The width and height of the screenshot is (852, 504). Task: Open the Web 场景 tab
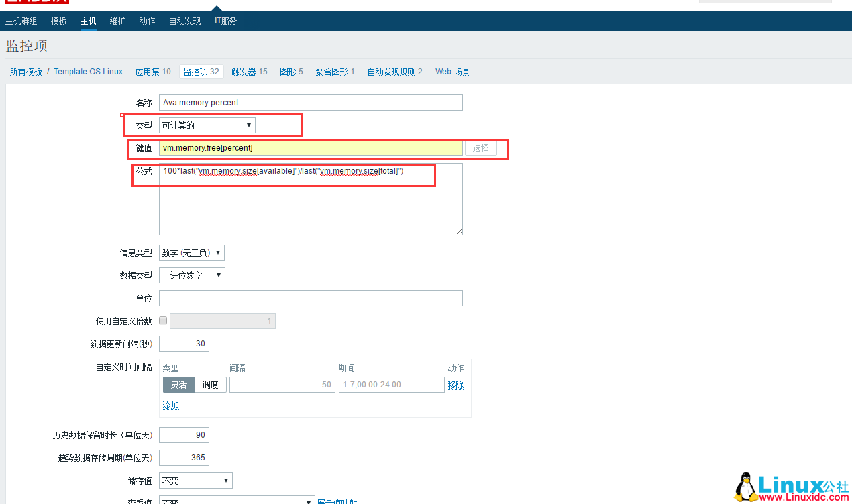click(452, 71)
